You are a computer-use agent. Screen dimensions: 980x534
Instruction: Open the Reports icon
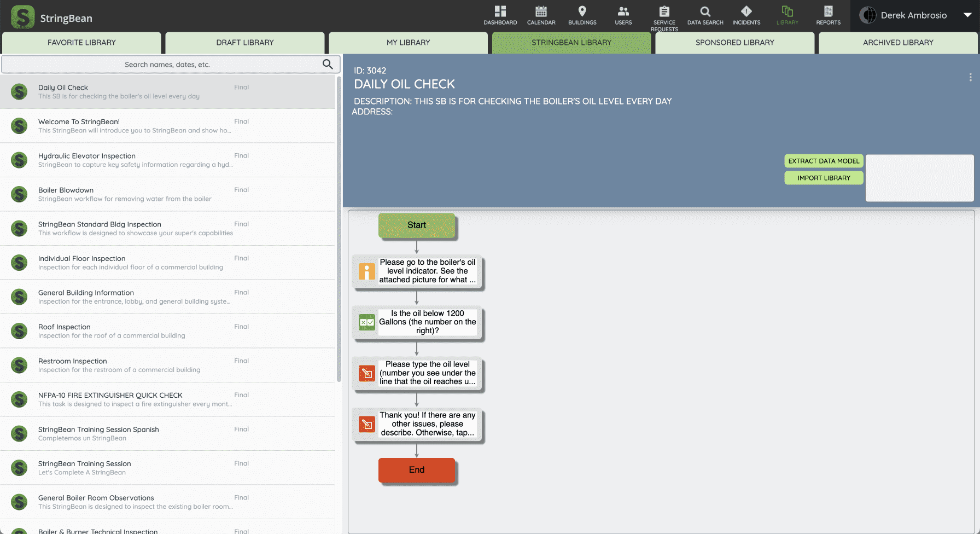pyautogui.click(x=828, y=11)
